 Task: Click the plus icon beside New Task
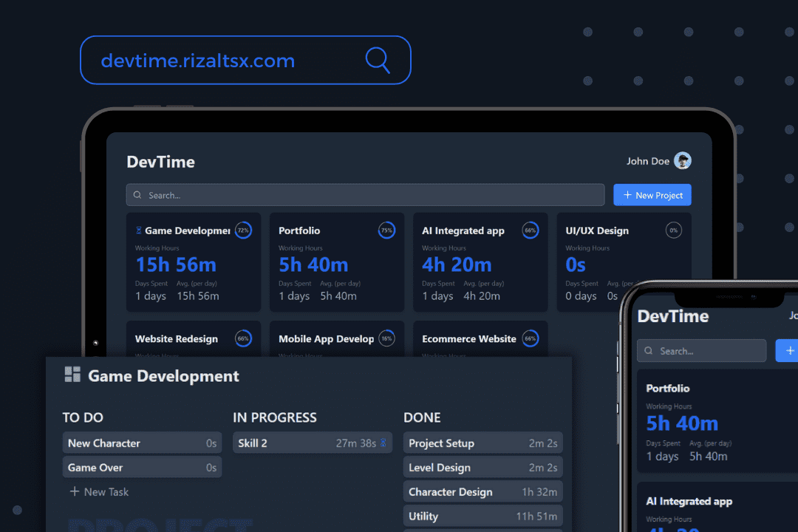point(75,491)
